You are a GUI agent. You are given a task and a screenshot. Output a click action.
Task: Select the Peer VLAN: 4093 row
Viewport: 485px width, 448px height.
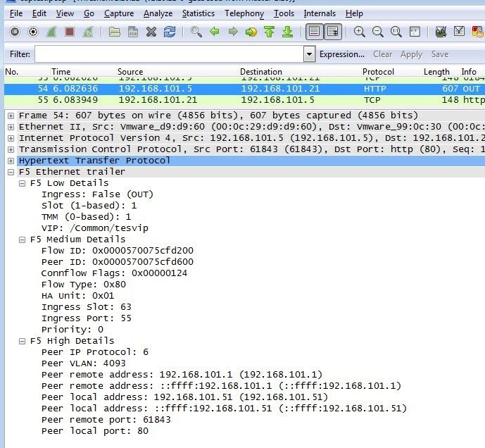click(84, 363)
